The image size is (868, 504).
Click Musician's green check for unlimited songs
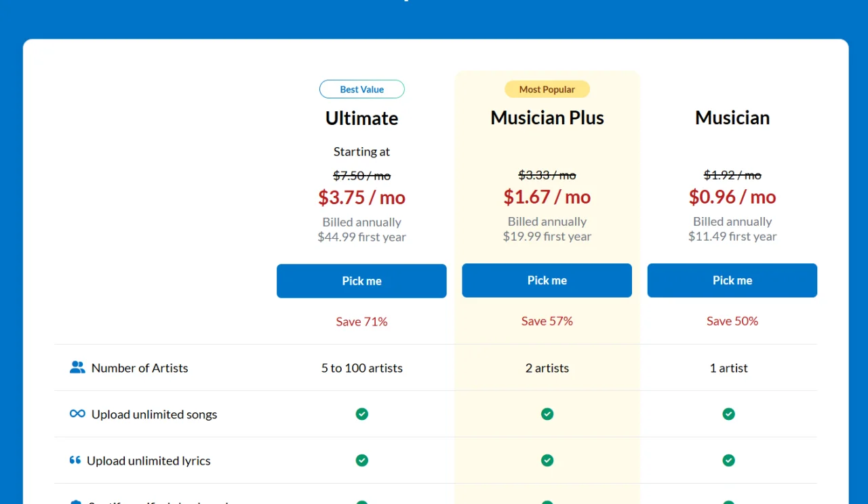pos(728,414)
